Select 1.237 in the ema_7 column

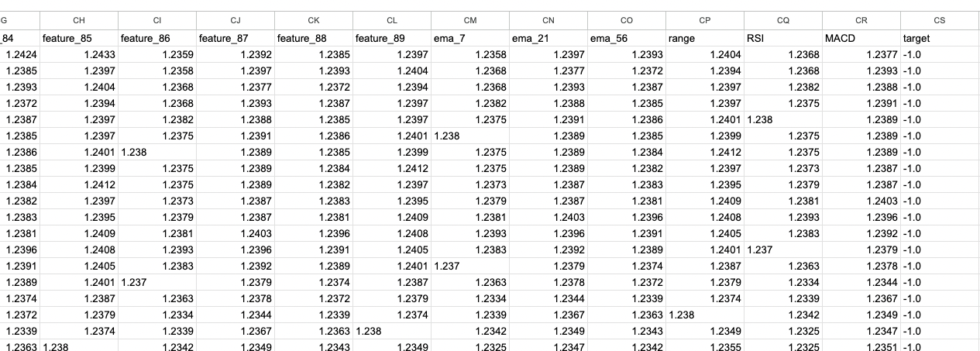click(470, 266)
